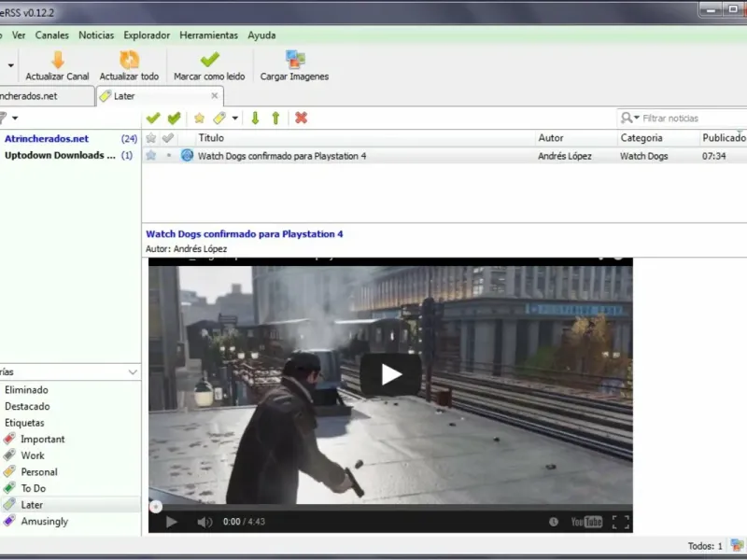Click the Actualizar todo refresh icon
Screen dimensions: 747x560
(129, 60)
